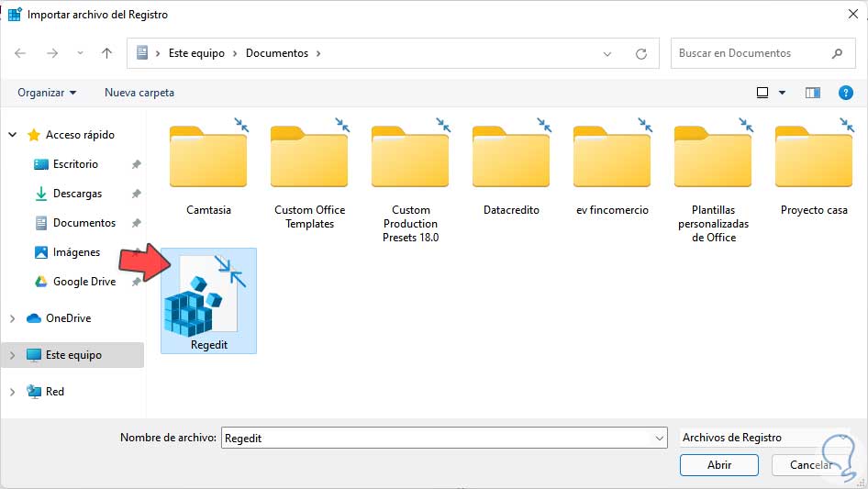Close the Importar archivo del Registro dialog
The image size is (868, 489).
tap(853, 14)
